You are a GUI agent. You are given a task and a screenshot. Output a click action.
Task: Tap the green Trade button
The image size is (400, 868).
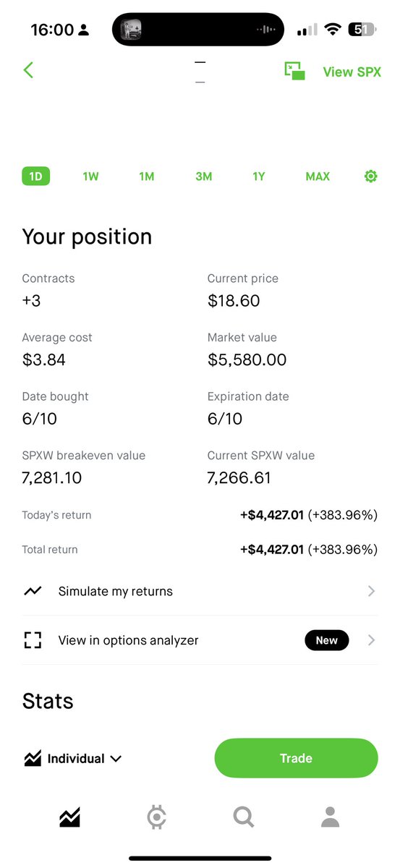point(296,758)
